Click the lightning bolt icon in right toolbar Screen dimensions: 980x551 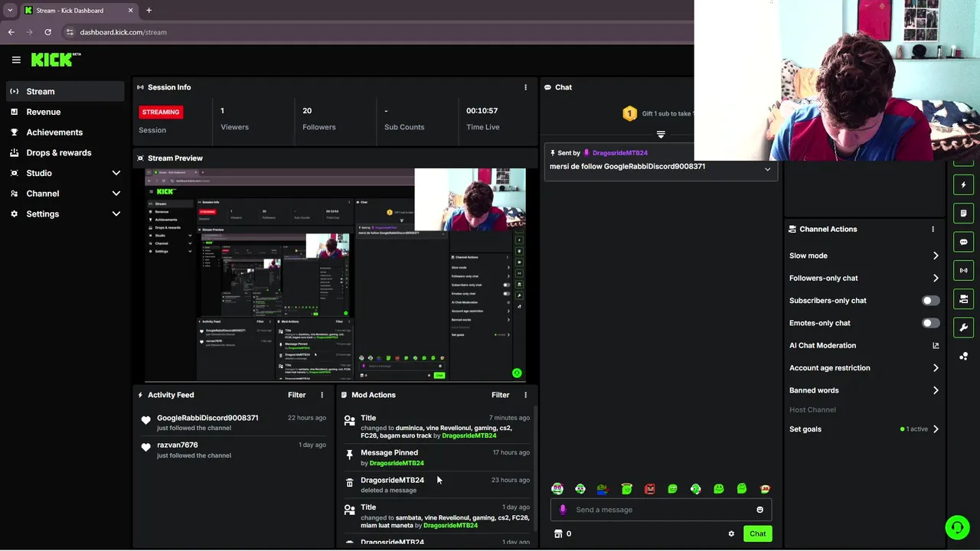click(964, 184)
